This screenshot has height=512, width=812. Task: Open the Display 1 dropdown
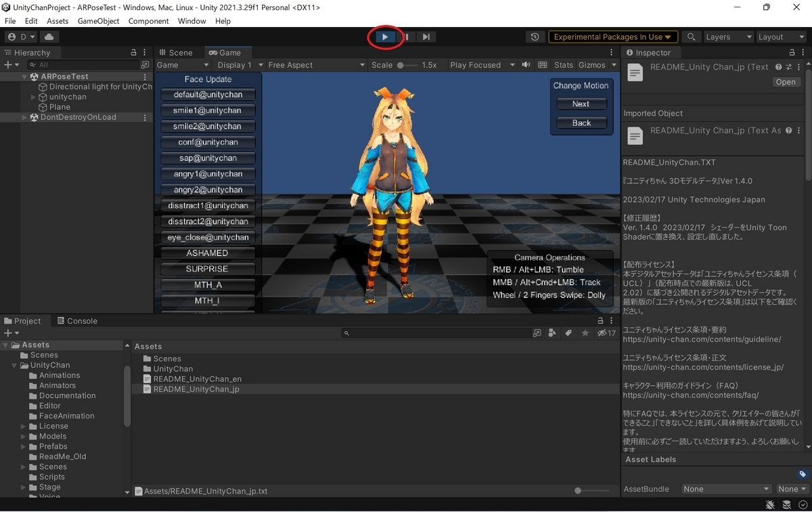click(x=239, y=65)
